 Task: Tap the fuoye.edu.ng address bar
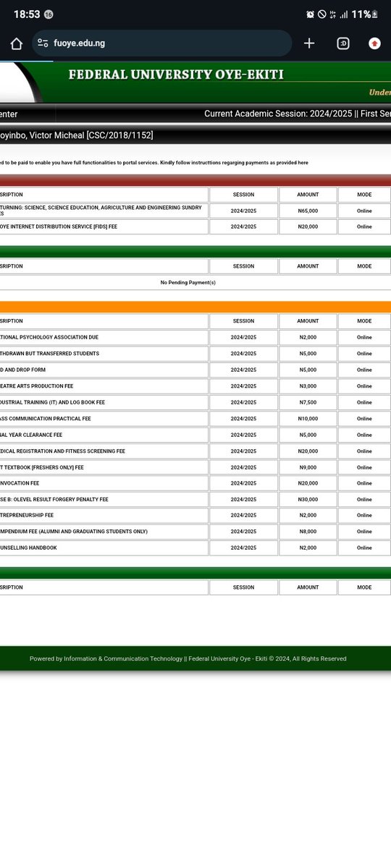161,43
